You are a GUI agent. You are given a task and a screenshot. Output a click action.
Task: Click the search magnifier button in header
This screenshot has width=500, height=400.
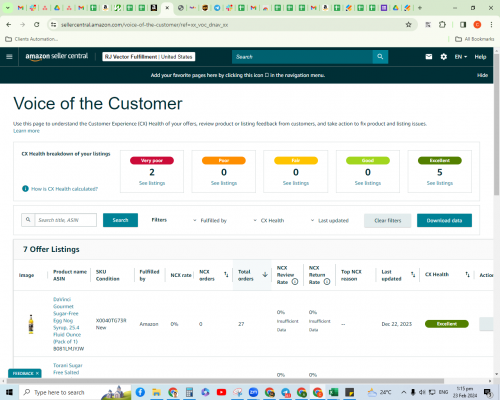(380, 57)
